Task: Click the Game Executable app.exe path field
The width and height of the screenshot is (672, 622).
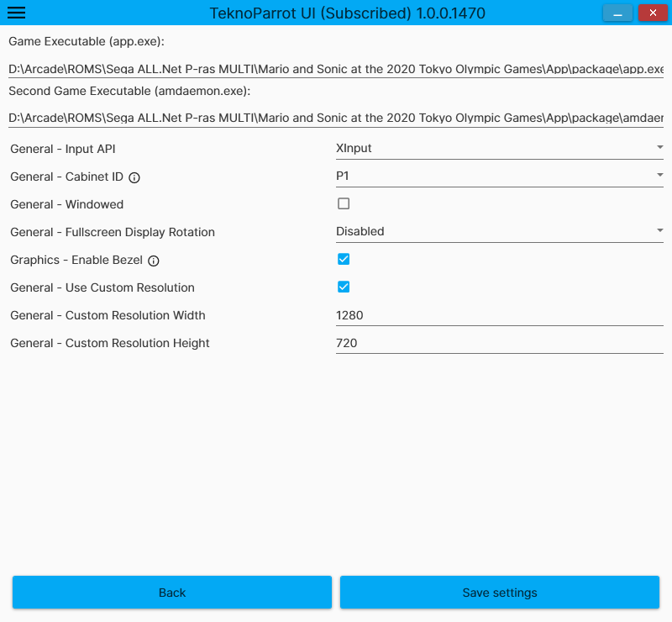Action: [336, 69]
